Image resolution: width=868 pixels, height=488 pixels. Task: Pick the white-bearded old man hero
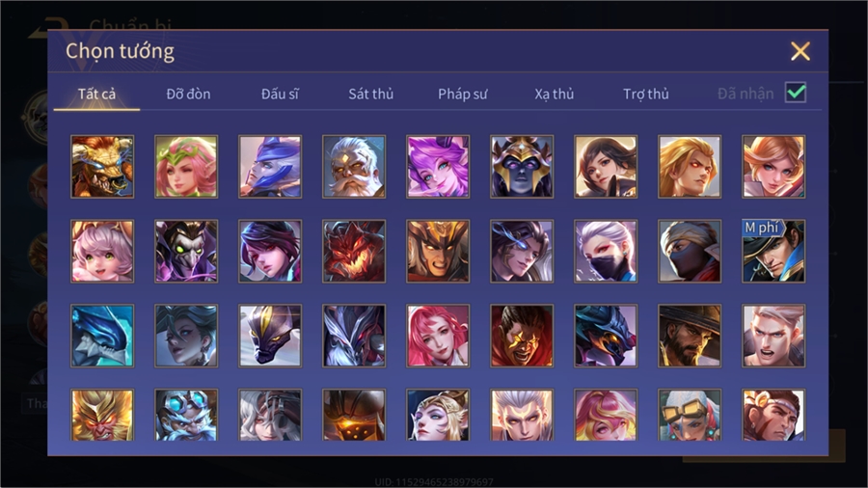pyautogui.click(x=354, y=167)
